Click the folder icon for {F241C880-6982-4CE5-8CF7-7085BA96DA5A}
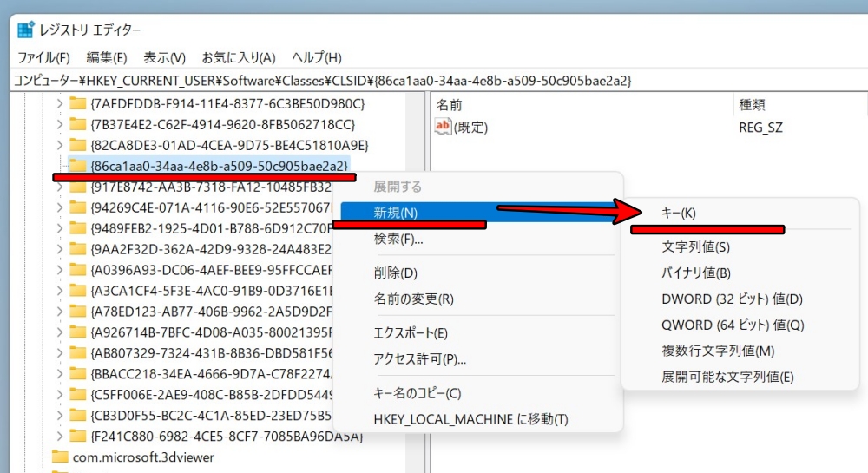Screen dimensions: 868x473 pos(78,436)
